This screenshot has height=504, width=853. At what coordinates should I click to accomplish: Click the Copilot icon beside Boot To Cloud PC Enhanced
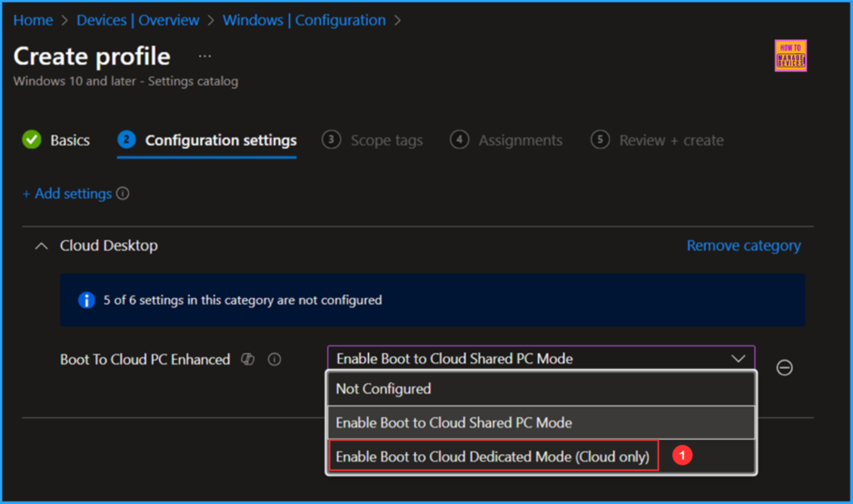[247, 360]
